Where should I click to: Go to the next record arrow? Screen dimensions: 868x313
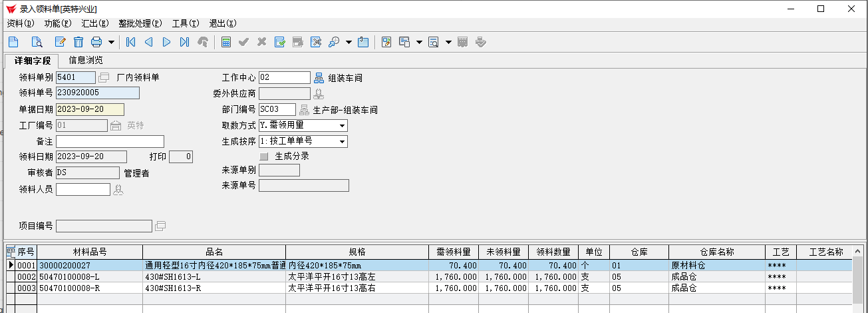click(166, 42)
